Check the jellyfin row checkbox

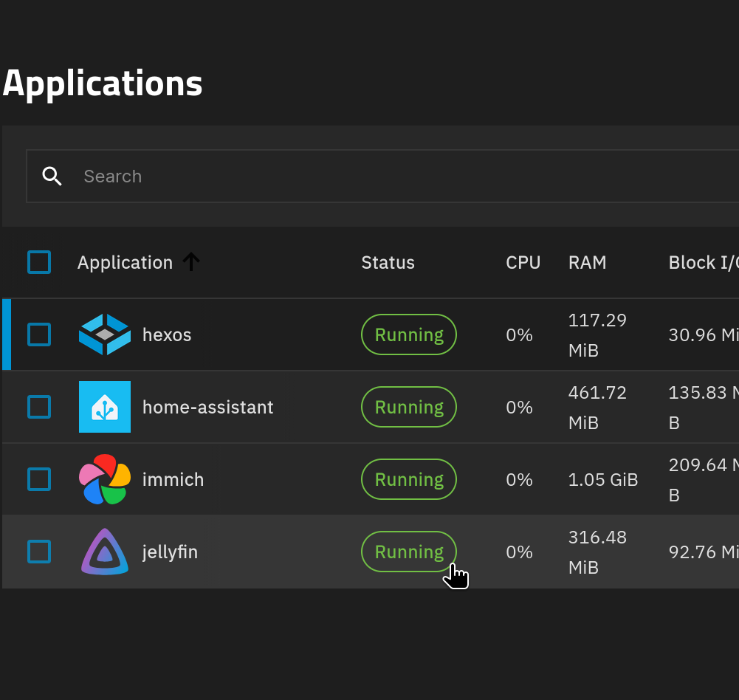tap(39, 552)
